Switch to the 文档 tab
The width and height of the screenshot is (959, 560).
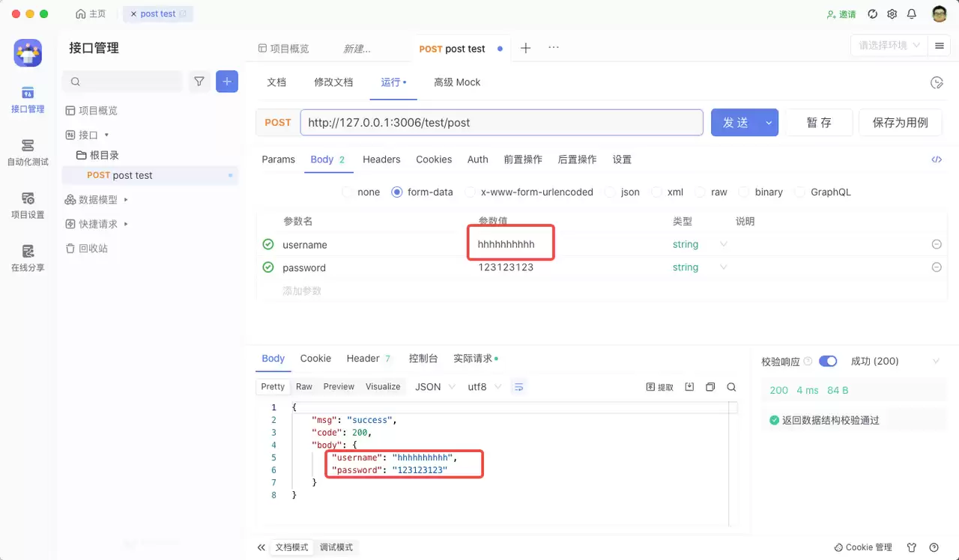click(x=276, y=82)
